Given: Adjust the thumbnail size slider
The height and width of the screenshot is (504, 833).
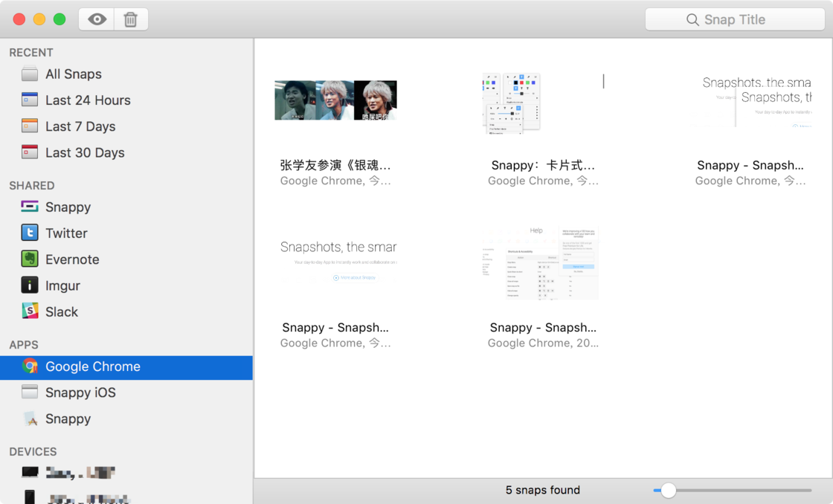Looking at the screenshot, I should (x=668, y=491).
